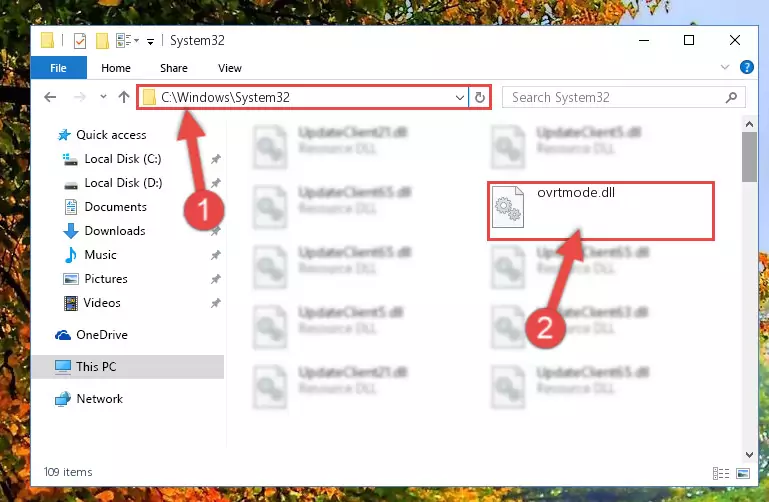Switch to large icons view in status bar
The image size is (769, 502).
click(x=743, y=473)
